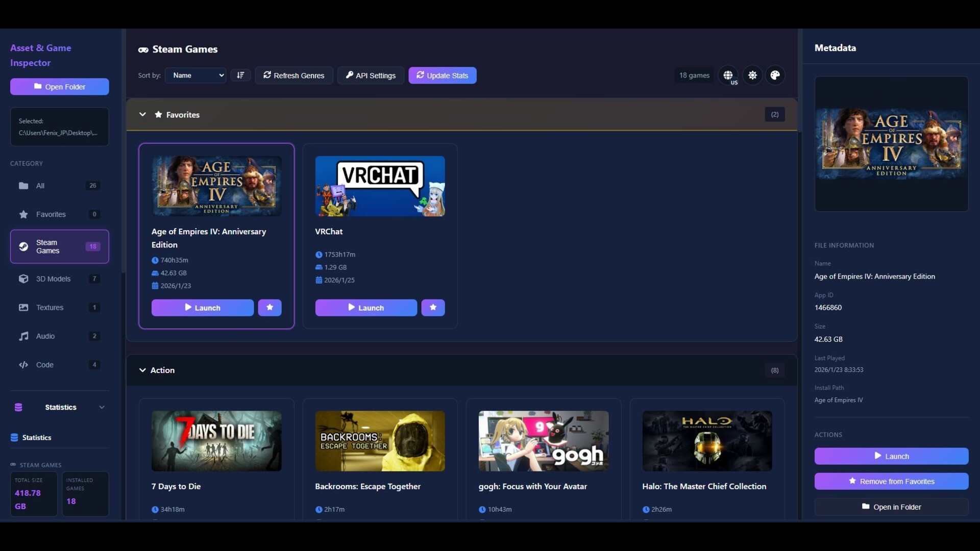Collapse the Favorites section
980x551 pixels.
pyautogui.click(x=142, y=114)
